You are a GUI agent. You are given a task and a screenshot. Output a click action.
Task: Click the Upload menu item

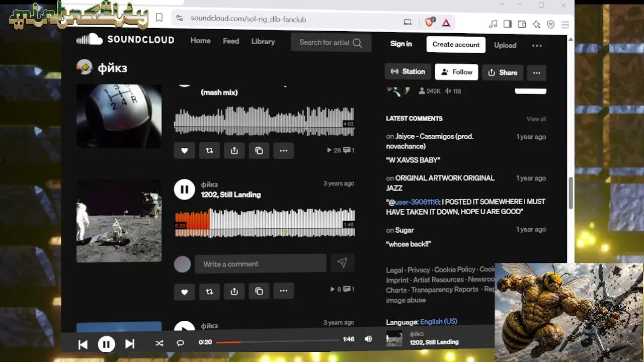[x=505, y=45]
